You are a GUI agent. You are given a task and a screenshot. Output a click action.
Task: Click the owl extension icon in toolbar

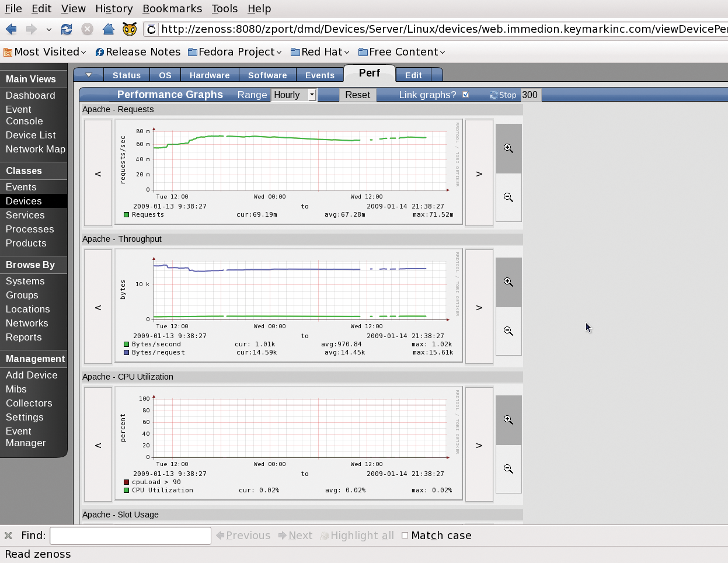(130, 29)
